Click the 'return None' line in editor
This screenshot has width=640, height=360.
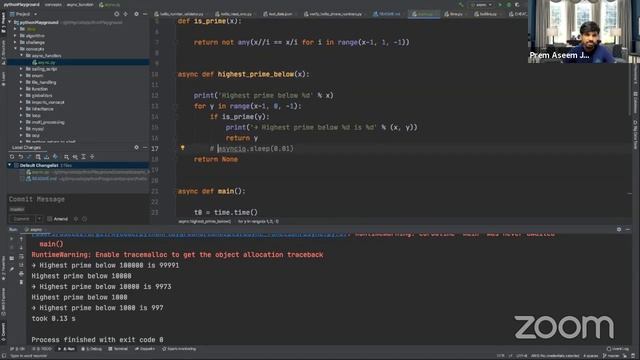pyautogui.click(x=216, y=159)
